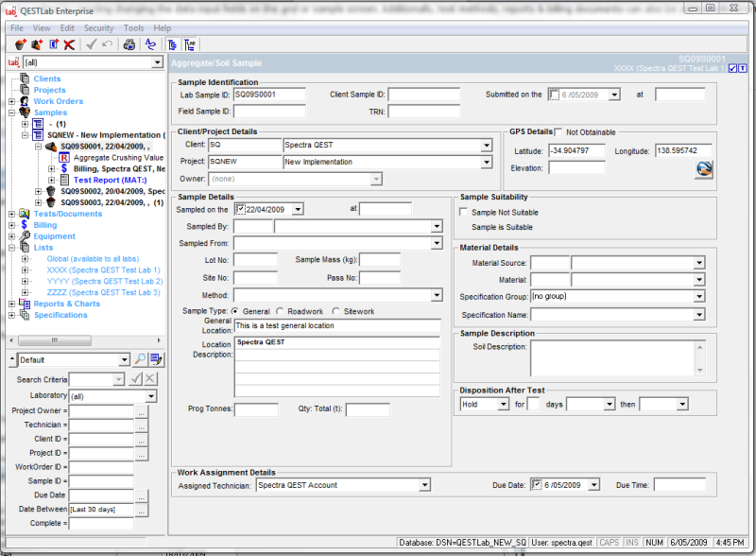The height and width of the screenshot is (556, 756).
Task: Click the magnifying glass search icon beside Default
Action: pos(140,359)
